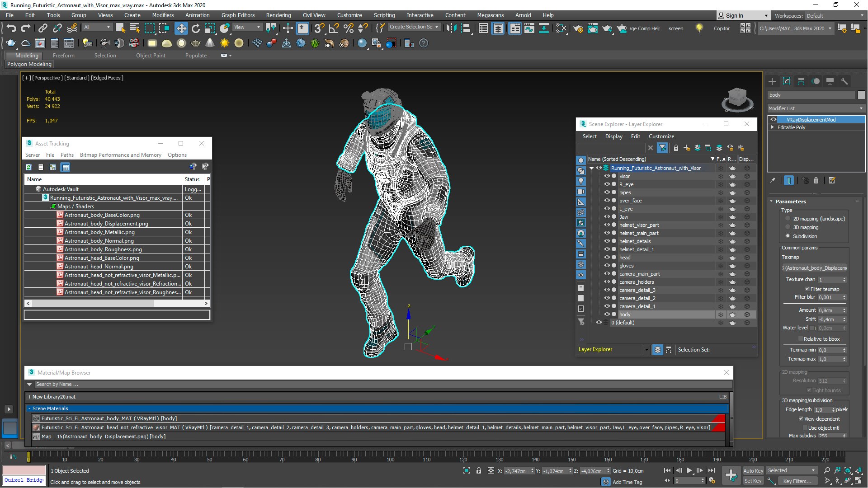The width and height of the screenshot is (868, 488).
Task: Collapse Running_Futuristic_Astronaut_with_Visor layer
Action: [x=591, y=168]
